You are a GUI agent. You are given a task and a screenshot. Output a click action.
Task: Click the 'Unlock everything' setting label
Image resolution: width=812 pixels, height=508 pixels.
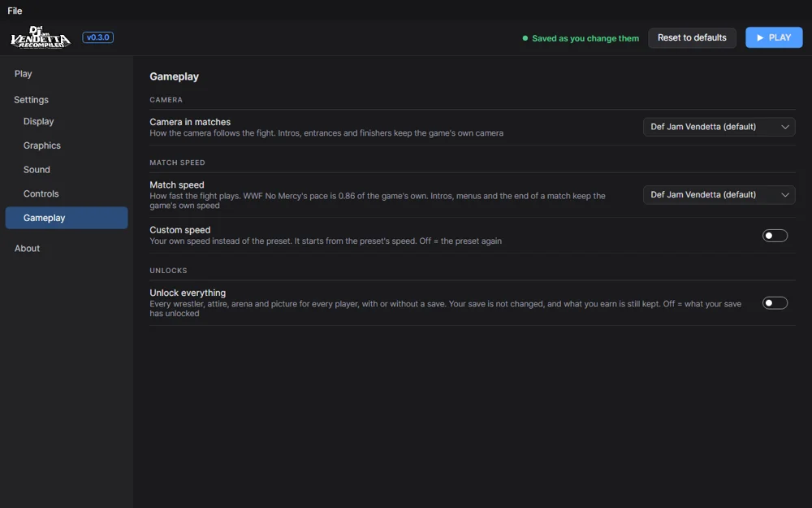[x=188, y=293]
